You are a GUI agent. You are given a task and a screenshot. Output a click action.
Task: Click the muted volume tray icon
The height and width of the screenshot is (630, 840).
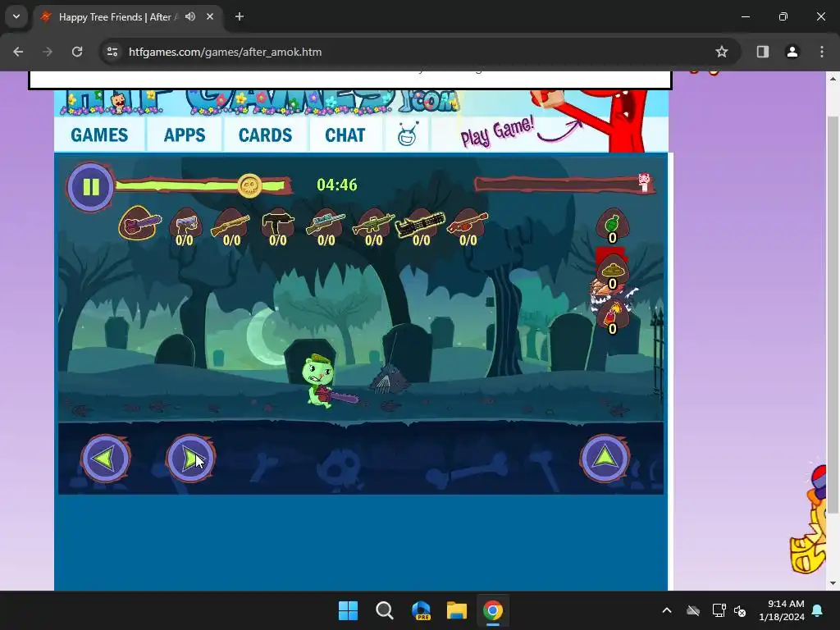(x=740, y=610)
